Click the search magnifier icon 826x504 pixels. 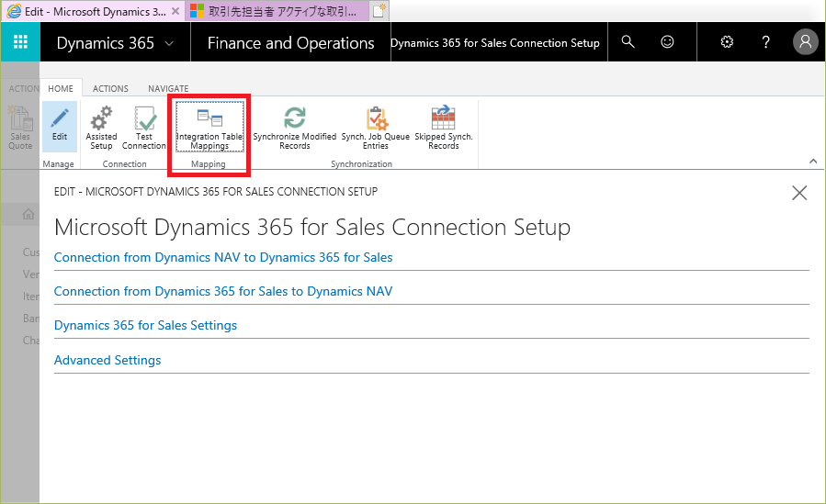(628, 41)
